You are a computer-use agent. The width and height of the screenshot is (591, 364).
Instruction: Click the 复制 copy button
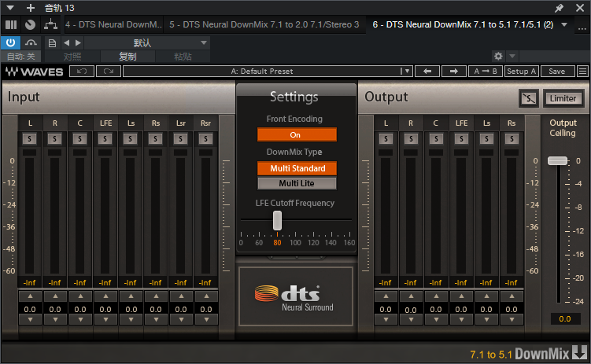click(127, 57)
